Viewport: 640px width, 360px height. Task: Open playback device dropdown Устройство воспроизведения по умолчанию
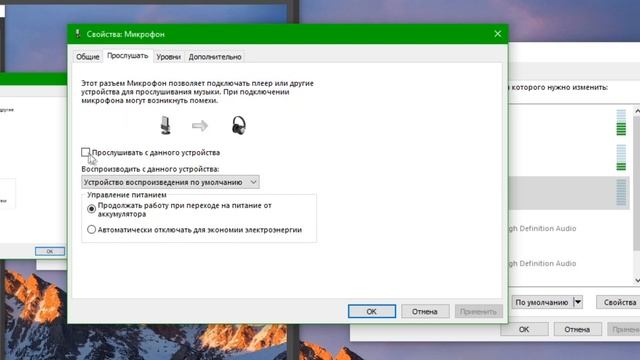(170, 182)
